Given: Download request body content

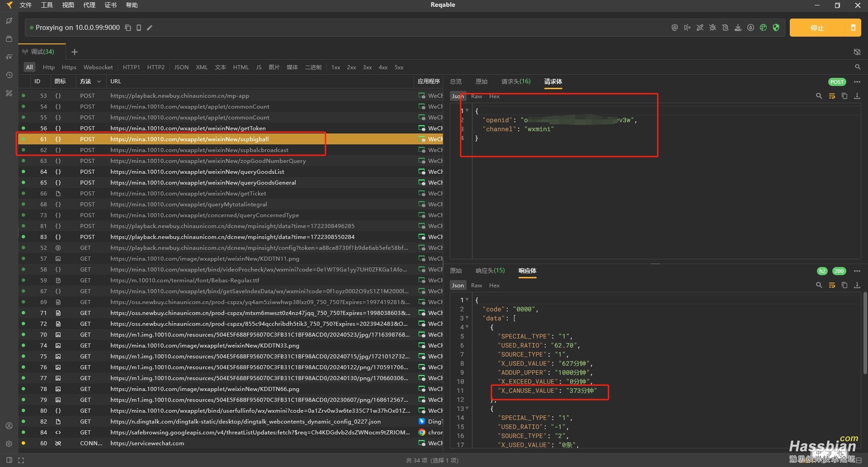Looking at the screenshot, I should click(857, 96).
